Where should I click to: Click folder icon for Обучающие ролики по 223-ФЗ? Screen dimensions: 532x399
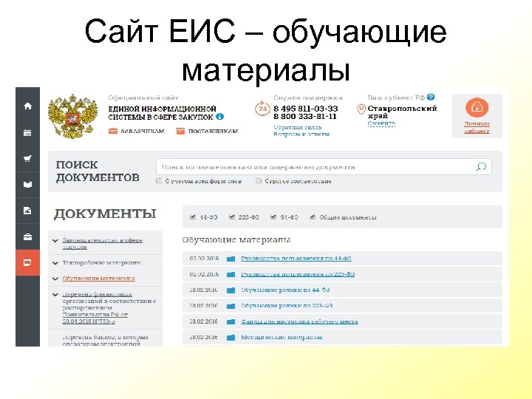click(x=231, y=306)
